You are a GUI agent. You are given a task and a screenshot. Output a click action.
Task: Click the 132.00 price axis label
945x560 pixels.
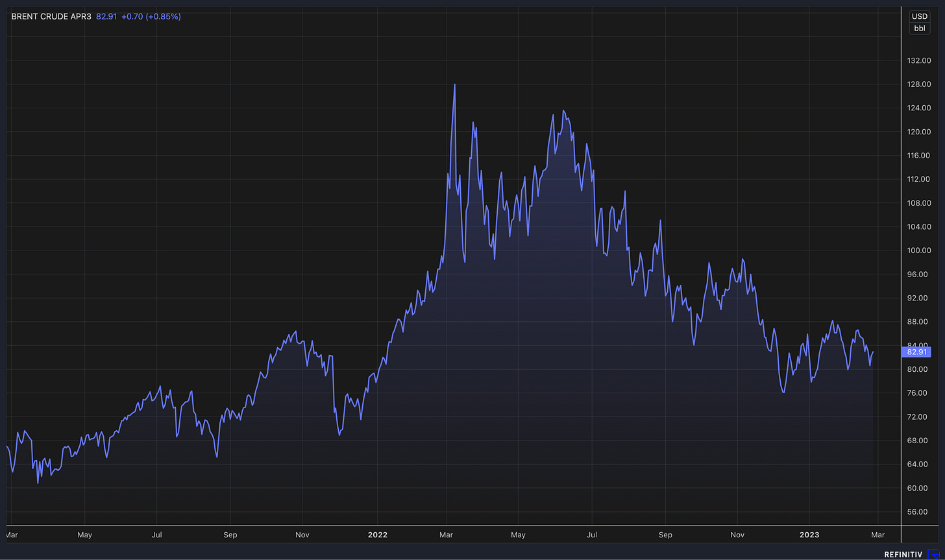tap(919, 60)
